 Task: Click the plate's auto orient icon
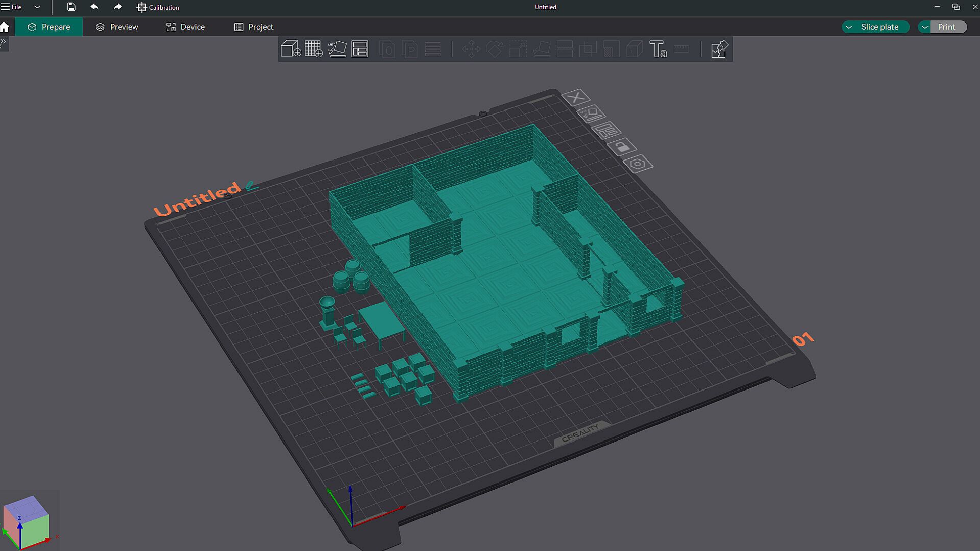[591, 113]
